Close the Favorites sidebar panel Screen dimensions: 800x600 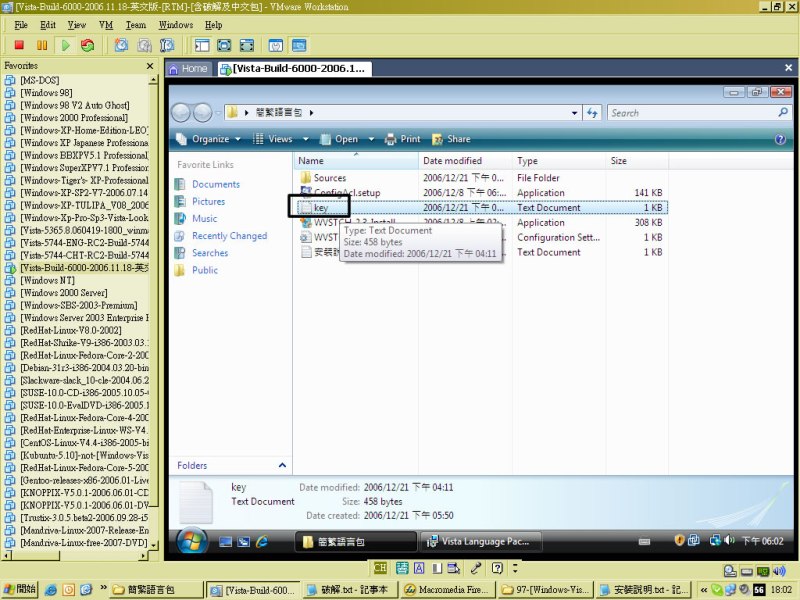(x=149, y=66)
